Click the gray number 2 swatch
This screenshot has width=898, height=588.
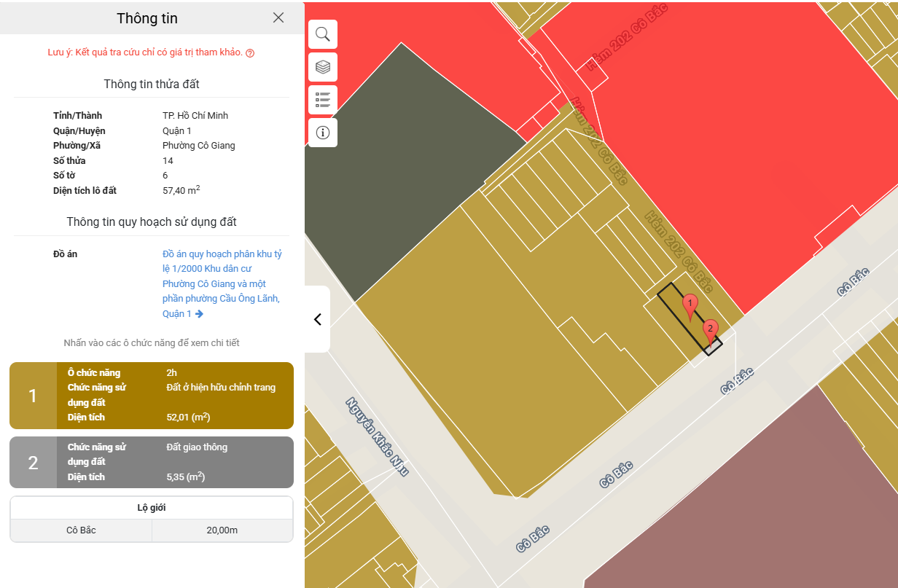(x=33, y=462)
